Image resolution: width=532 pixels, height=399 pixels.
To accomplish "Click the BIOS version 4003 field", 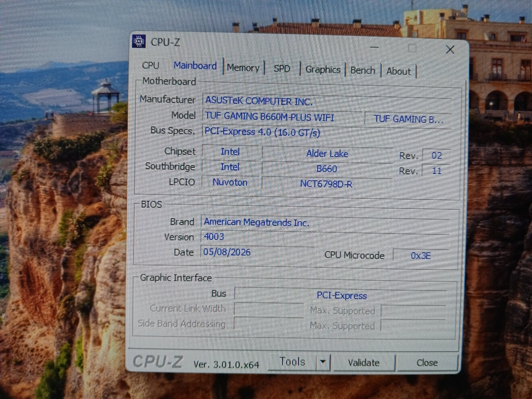I will click(325, 237).
